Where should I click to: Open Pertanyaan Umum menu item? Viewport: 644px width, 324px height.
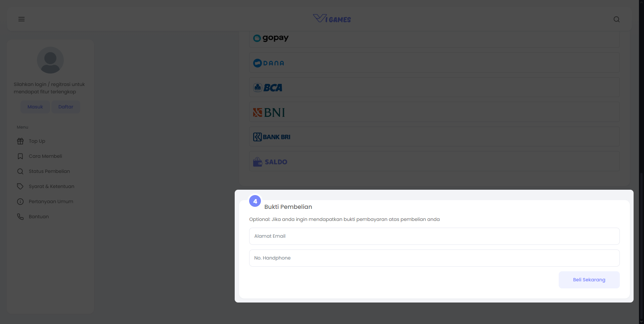coord(50,201)
